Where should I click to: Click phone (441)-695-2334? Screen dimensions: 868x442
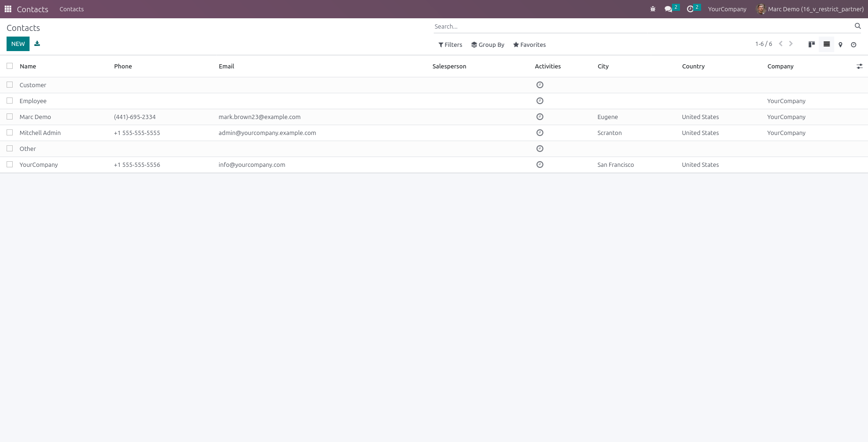pos(135,117)
